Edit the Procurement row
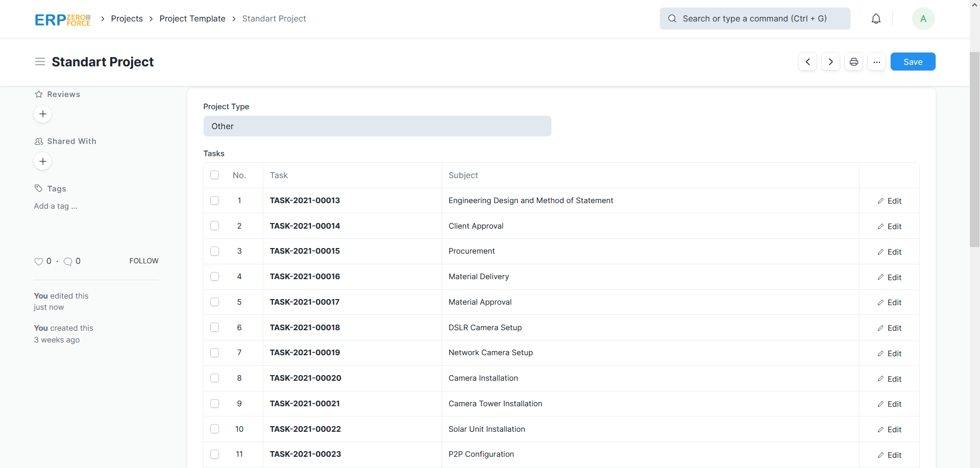The image size is (980, 468). pyautogui.click(x=889, y=252)
